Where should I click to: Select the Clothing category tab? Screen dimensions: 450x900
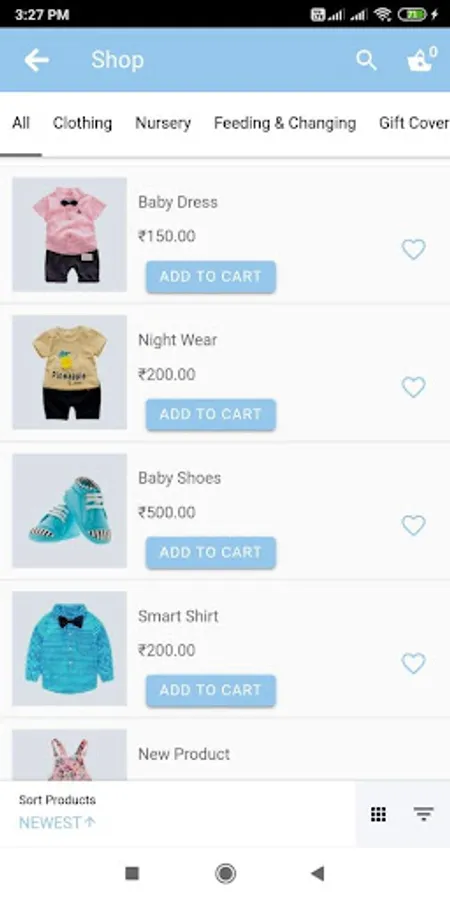[83, 123]
